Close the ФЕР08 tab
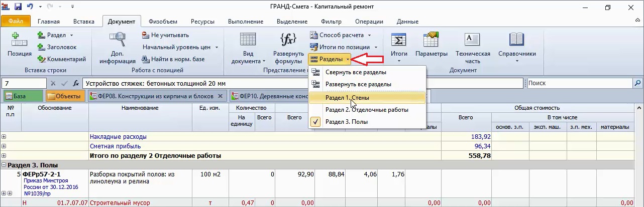This screenshot has width=644, height=207. [x=220, y=96]
